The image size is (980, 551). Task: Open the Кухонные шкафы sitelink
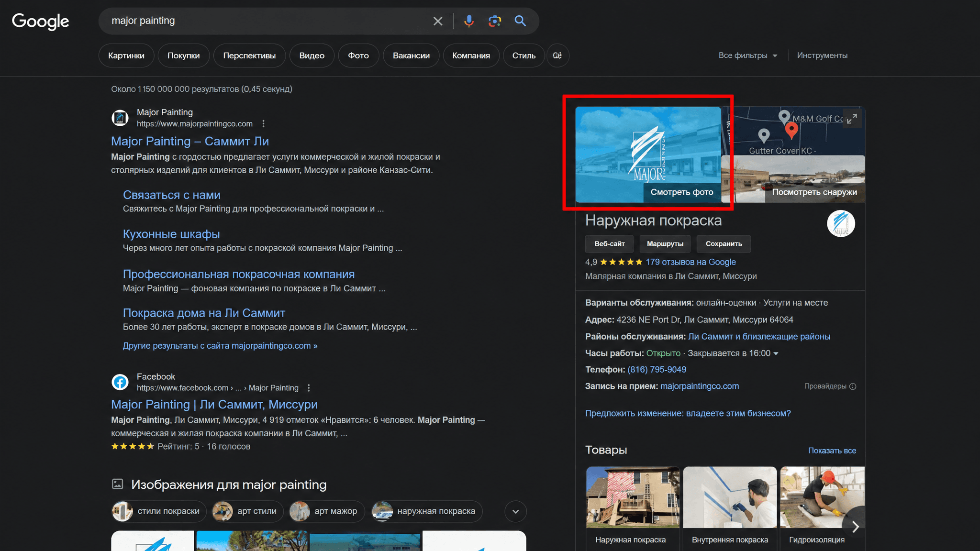coord(171,234)
